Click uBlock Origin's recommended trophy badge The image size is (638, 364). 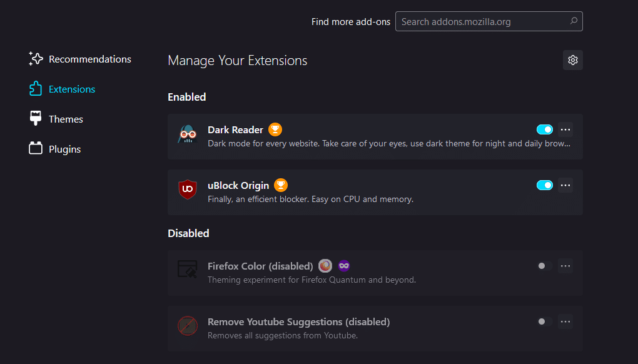tap(281, 185)
